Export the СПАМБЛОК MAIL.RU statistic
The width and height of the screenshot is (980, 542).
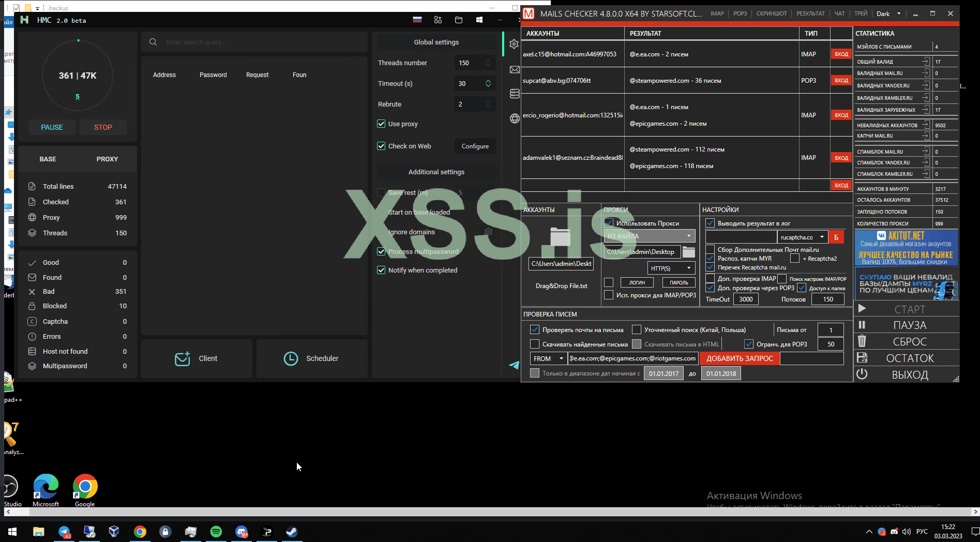tap(926, 152)
